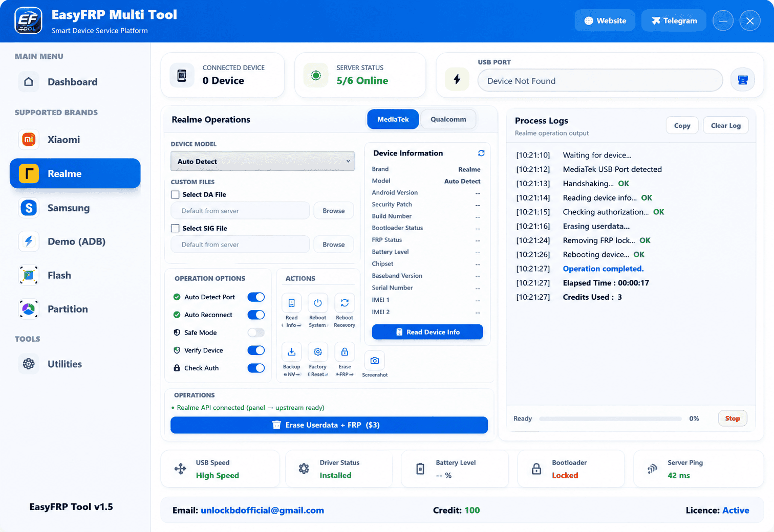The image size is (774, 532).
Task: Click the Bootloader padlock icon
Action: tap(536, 469)
